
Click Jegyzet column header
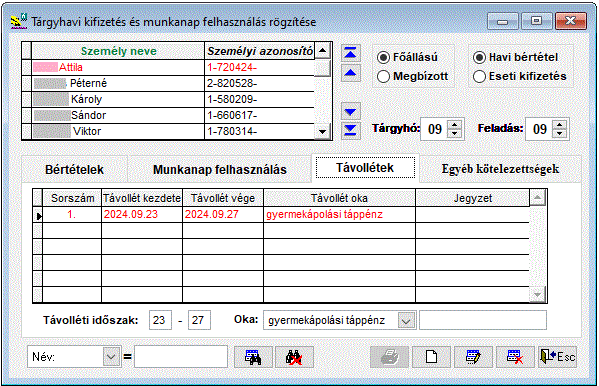(473, 198)
